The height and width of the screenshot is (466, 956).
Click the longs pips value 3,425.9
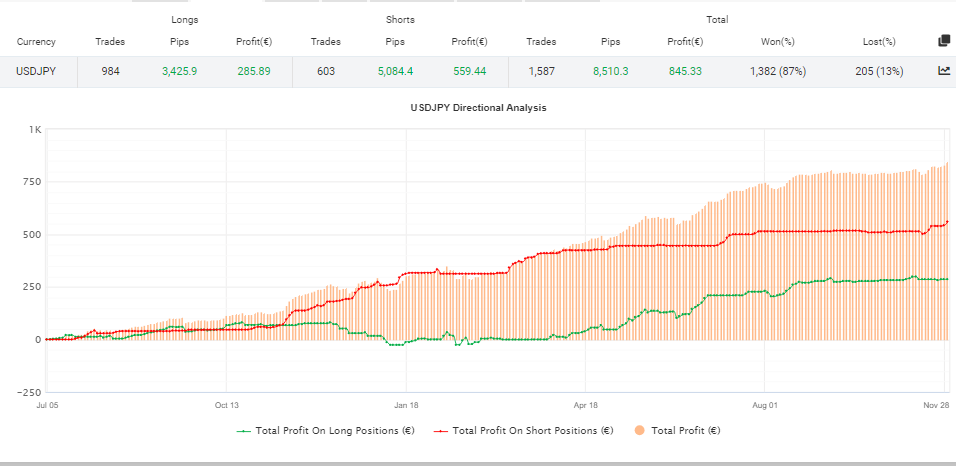tap(180, 71)
